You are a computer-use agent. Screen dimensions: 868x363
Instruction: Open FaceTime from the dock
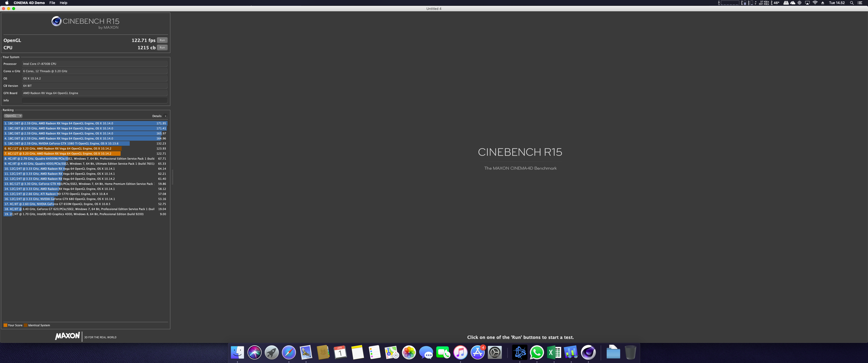pos(443,353)
